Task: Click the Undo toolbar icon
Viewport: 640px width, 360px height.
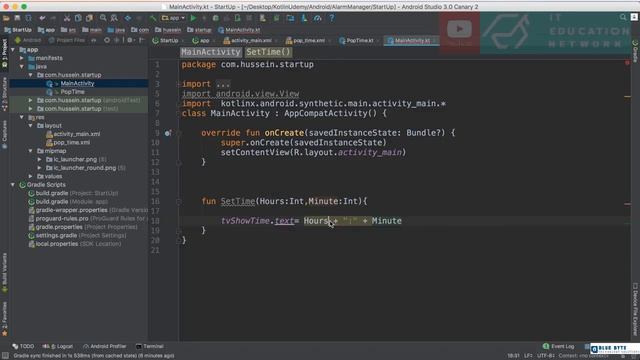Action: click(x=42, y=18)
